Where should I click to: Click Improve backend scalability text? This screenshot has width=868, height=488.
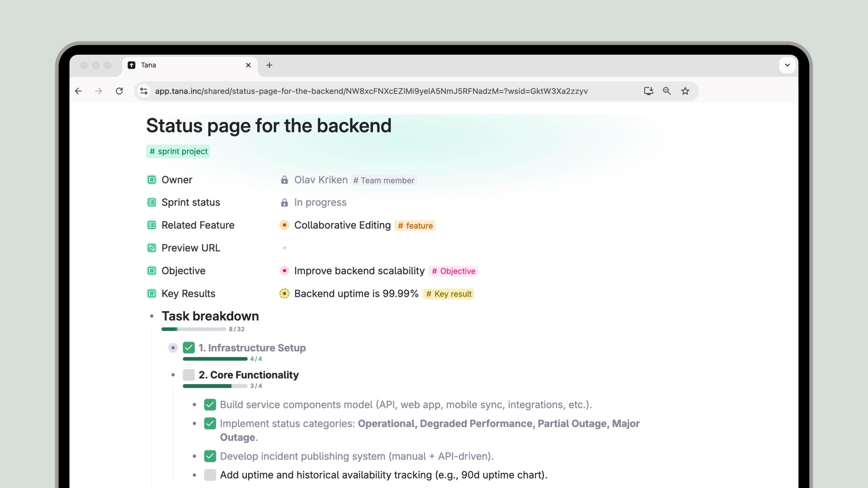(x=359, y=271)
